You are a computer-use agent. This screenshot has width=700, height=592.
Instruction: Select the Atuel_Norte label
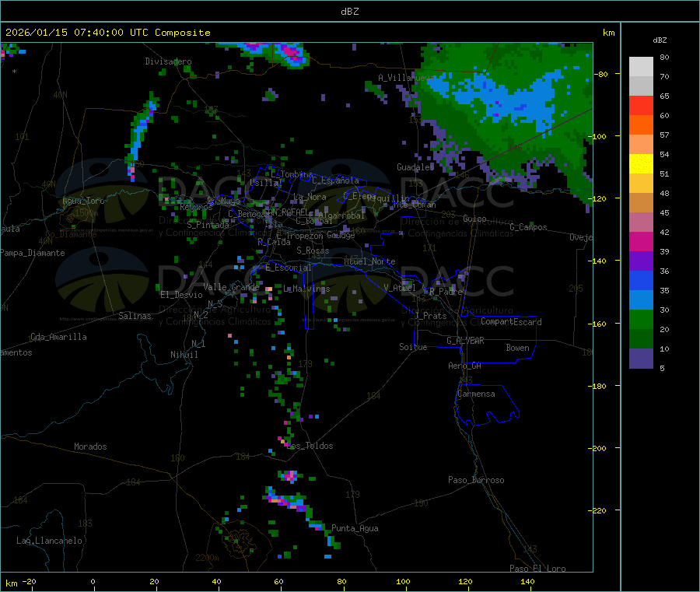pyautogui.click(x=369, y=261)
